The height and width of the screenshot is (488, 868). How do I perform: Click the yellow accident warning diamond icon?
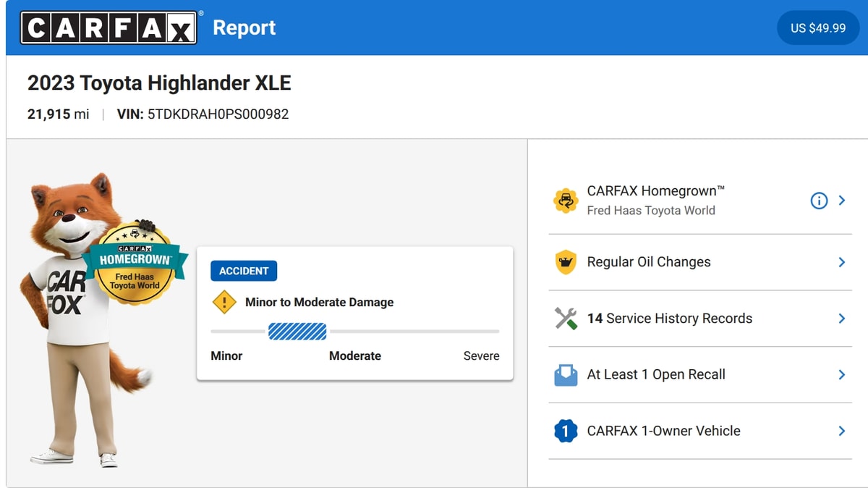point(224,302)
